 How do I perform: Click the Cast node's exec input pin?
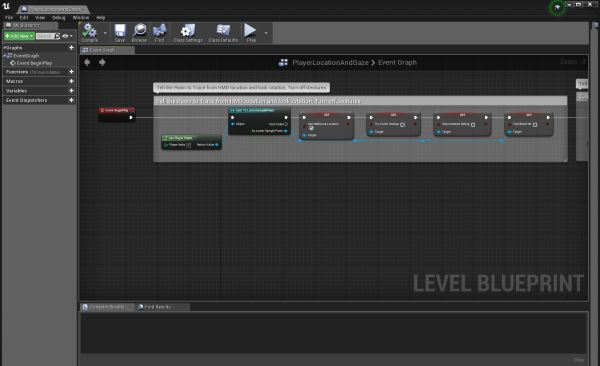pos(232,118)
